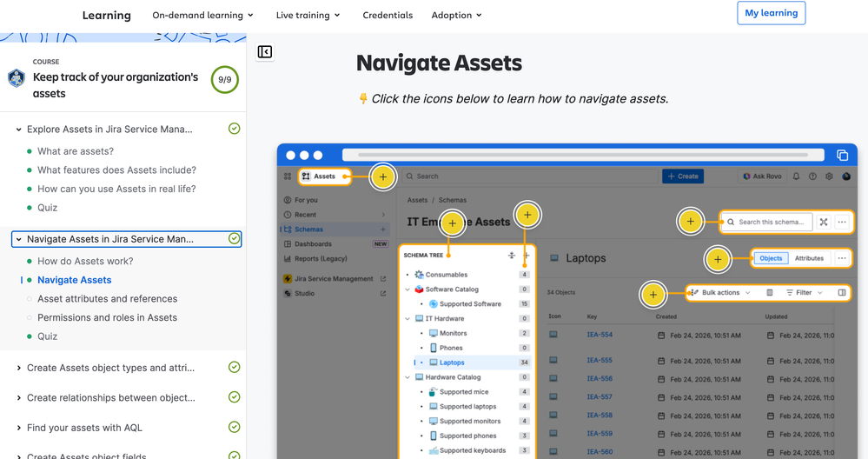Click the app switcher grid icon
868x459 pixels.
(x=288, y=176)
